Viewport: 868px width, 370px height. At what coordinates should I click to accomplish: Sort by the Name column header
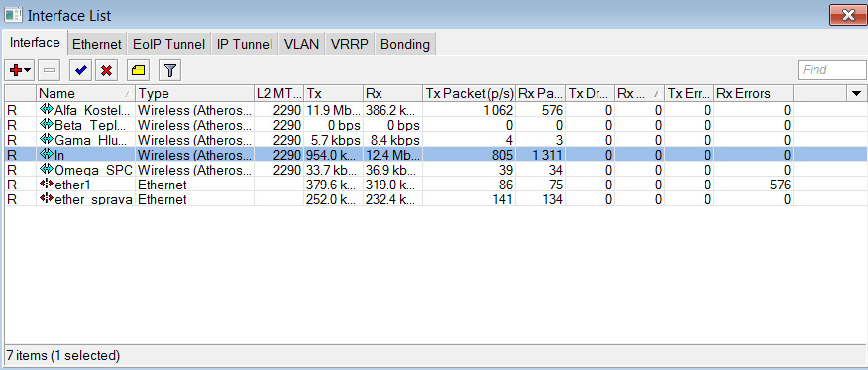[86, 93]
